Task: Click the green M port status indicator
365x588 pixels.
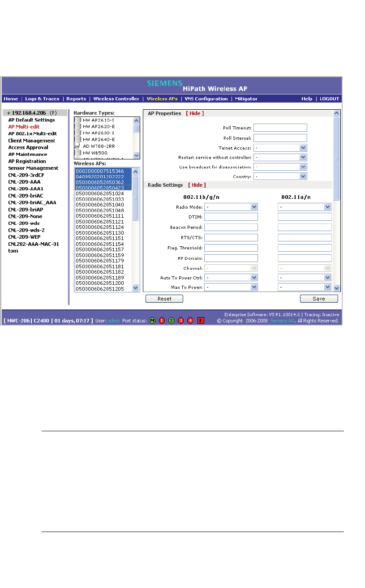Action: coord(152,321)
